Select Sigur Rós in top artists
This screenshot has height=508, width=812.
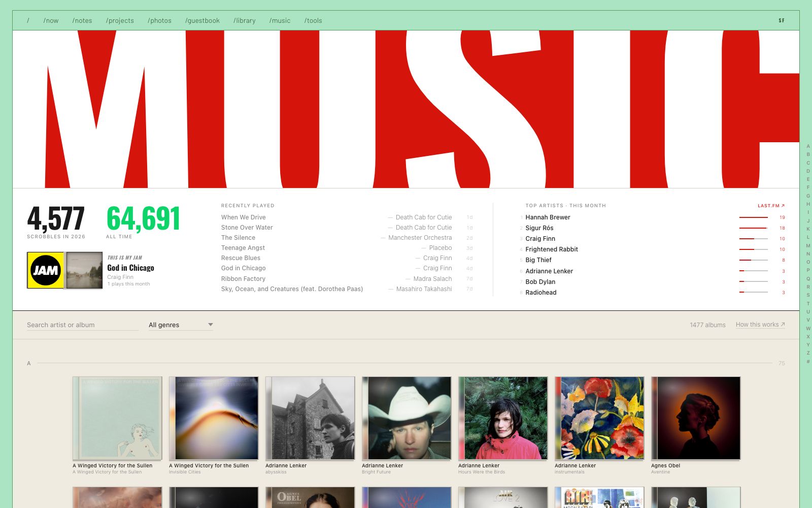(x=539, y=228)
